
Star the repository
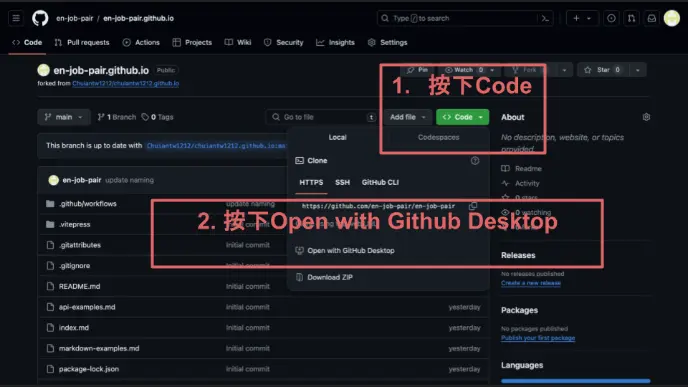pos(602,70)
